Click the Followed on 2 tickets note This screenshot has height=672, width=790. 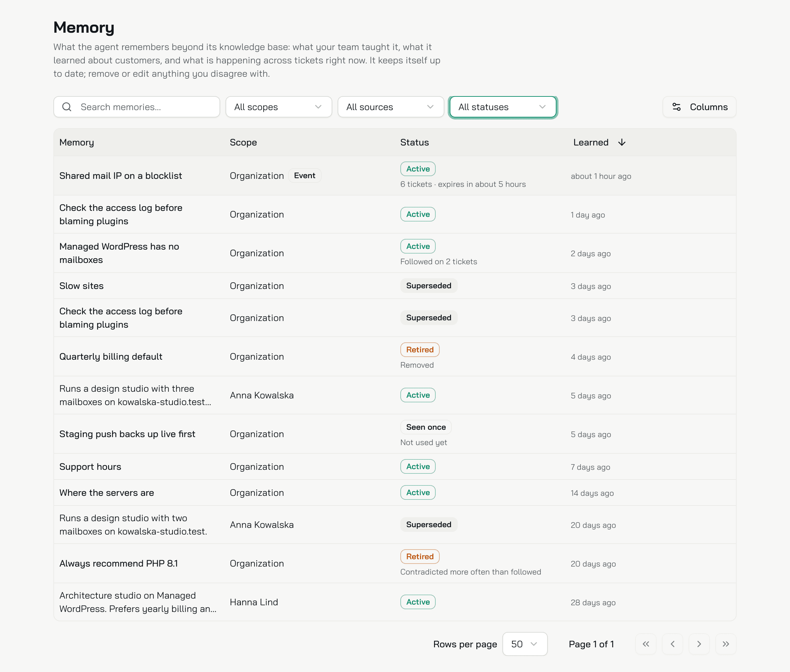pos(439,262)
